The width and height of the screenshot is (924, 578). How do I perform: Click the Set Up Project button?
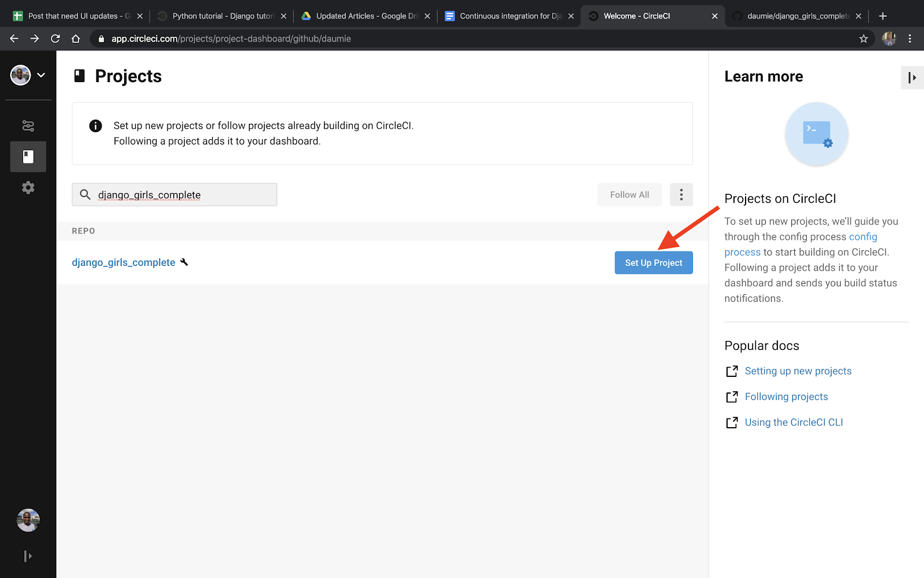(653, 262)
